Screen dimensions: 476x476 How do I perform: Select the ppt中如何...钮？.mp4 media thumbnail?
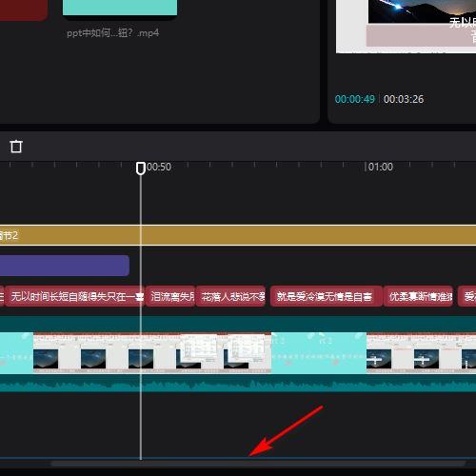click(120, 8)
